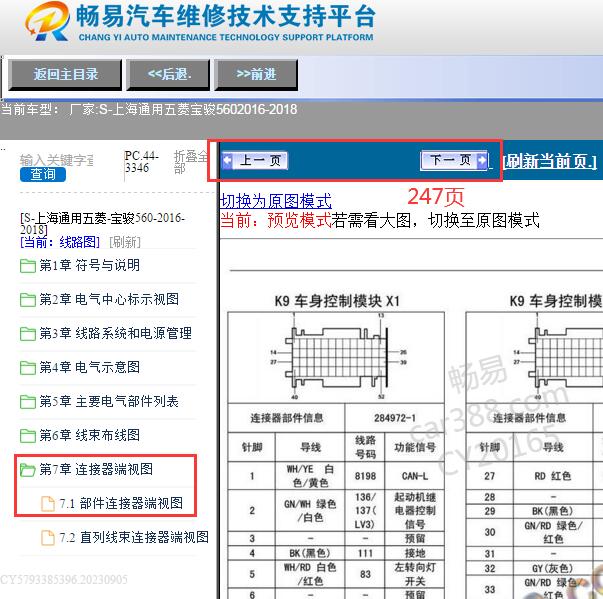This screenshot has width=603, height=599.
Task: Click folder icon of 第3章 线路系统和电源管理
Action: coord(28,334)
